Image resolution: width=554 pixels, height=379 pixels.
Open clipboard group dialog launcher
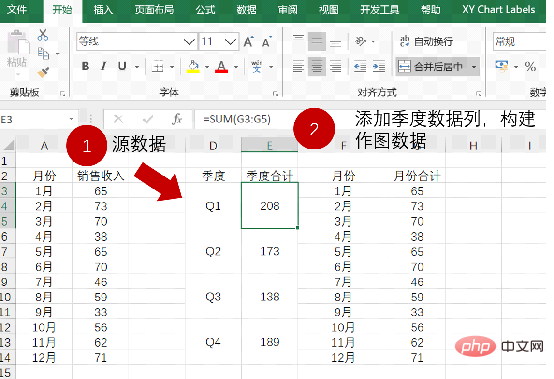point(63,94)
